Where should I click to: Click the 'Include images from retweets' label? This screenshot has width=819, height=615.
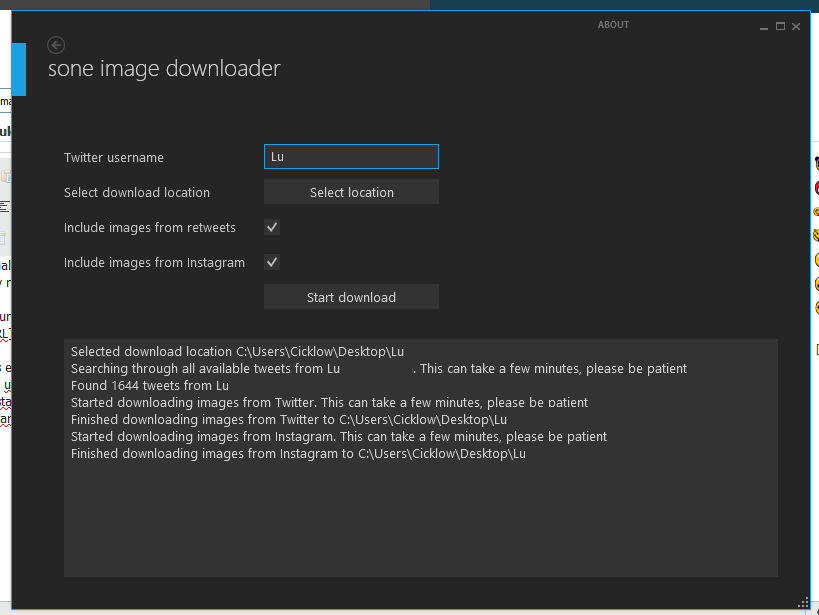pos(150,228)
